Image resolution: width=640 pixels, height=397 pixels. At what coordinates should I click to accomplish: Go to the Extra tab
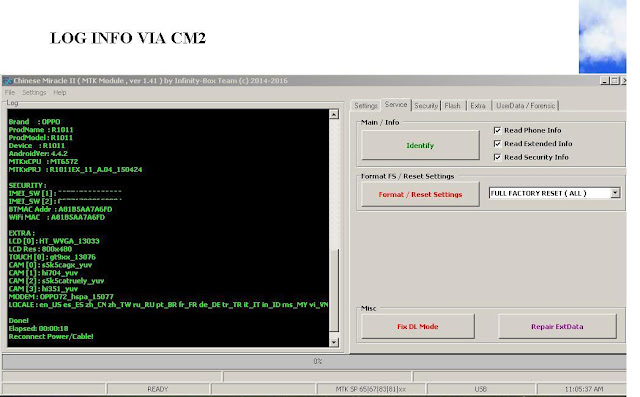click(x=478, y=106)
